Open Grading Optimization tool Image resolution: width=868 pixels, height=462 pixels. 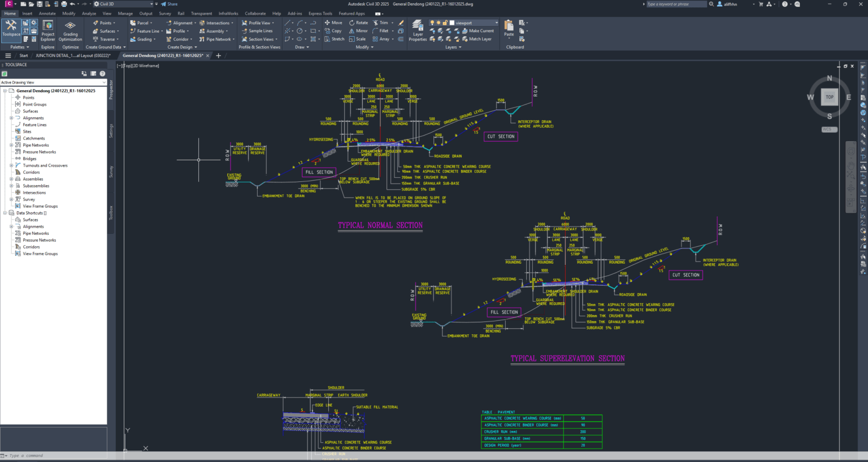pos(70,31)
